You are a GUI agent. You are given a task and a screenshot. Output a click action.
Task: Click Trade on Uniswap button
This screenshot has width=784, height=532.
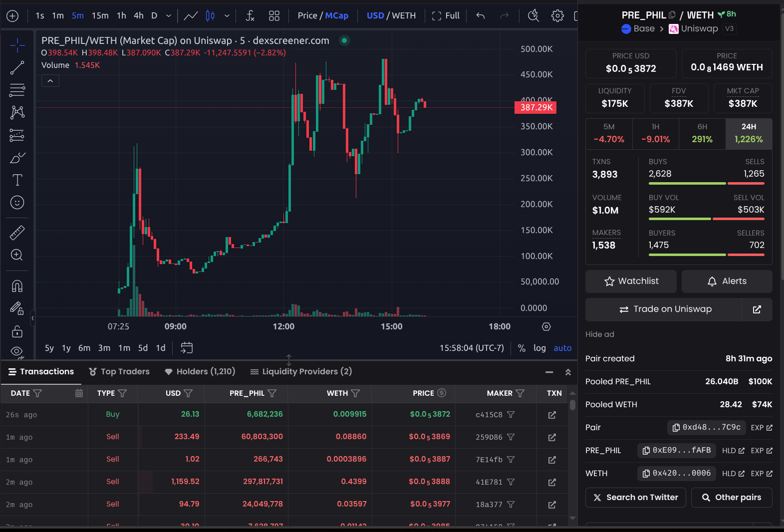coord(664,309)
